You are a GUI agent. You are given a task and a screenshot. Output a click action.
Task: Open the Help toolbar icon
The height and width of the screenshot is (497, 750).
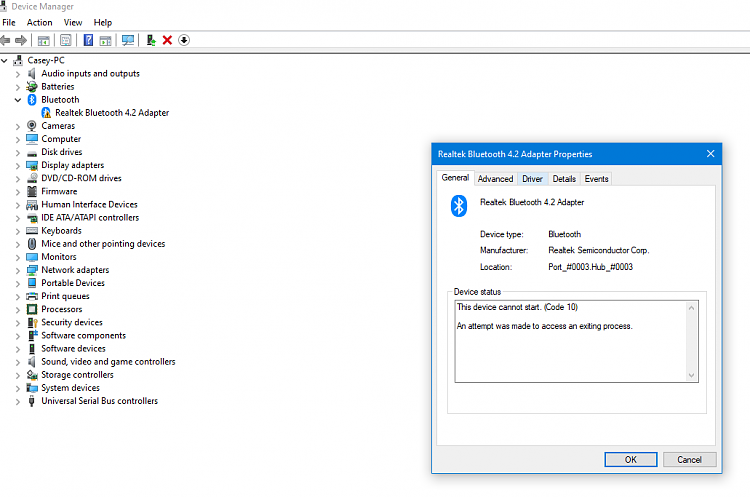tap(88, 41)
